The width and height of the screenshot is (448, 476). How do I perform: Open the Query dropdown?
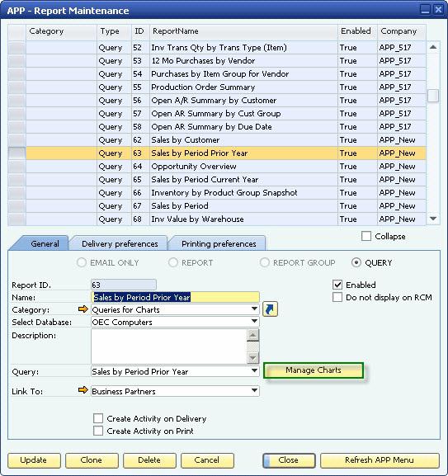point(175,371)
